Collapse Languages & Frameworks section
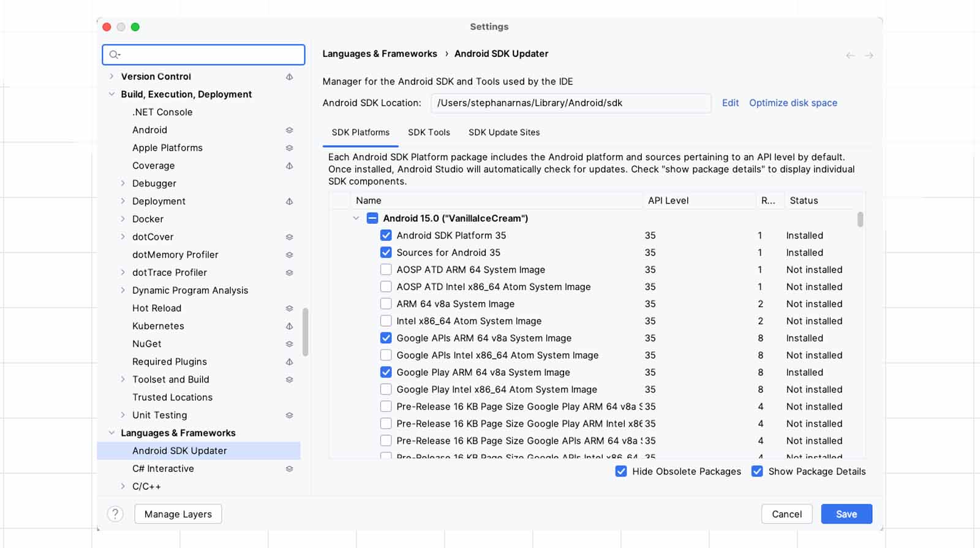 point(111,433)
